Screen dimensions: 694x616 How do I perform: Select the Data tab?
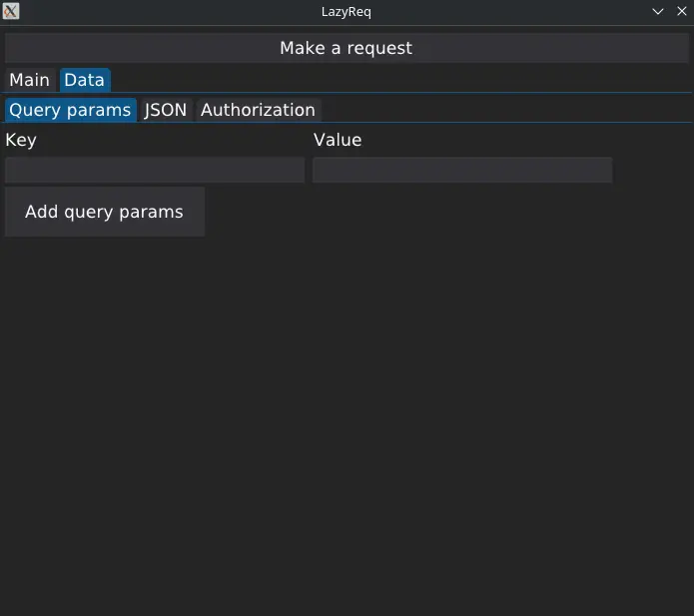(85, 80)
